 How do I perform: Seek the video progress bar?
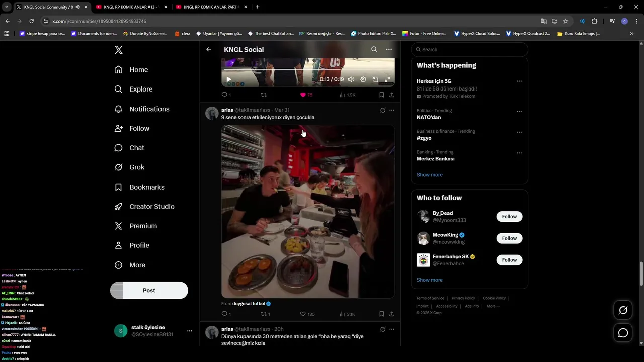[x=308, y=69]
